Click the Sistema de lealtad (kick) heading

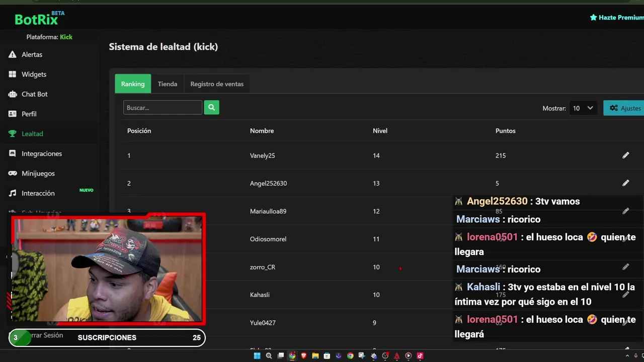pyautogui.click(x=164, y=47)
